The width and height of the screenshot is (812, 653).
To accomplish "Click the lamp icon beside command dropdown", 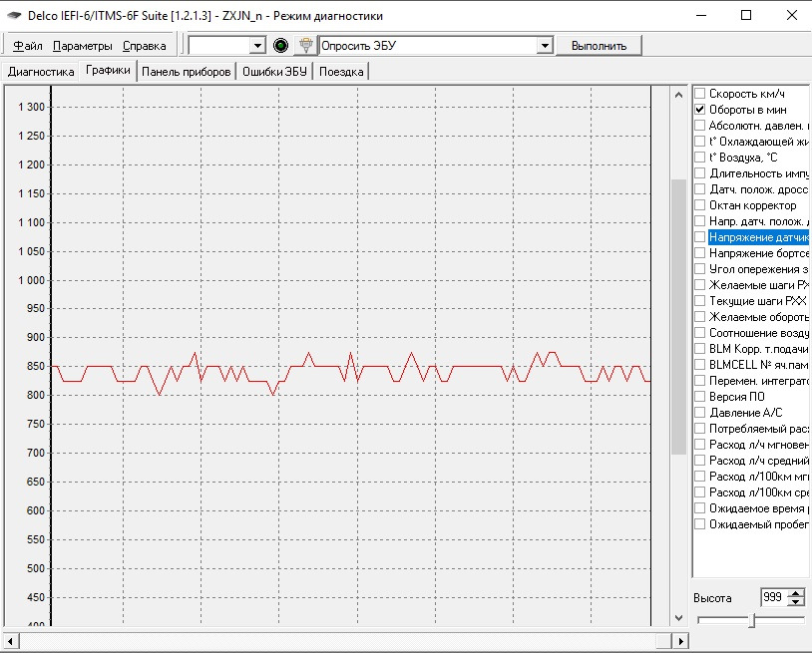I will (x=306, y=46).
